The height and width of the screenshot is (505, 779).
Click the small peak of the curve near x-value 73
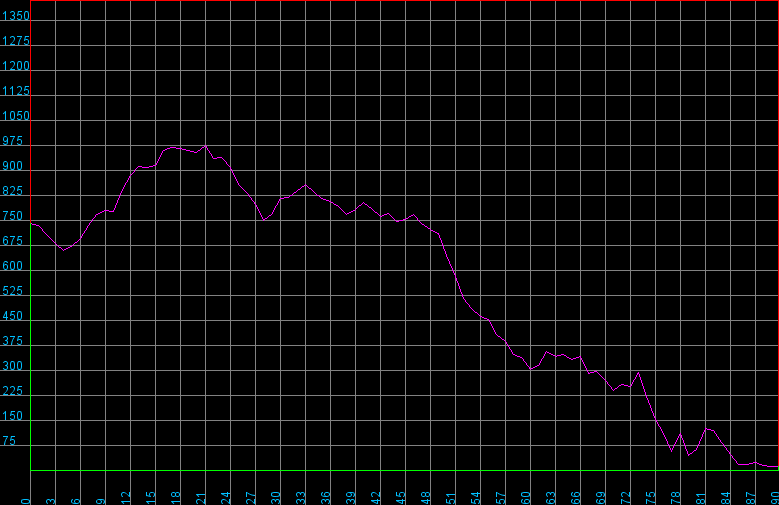point(638,372)
